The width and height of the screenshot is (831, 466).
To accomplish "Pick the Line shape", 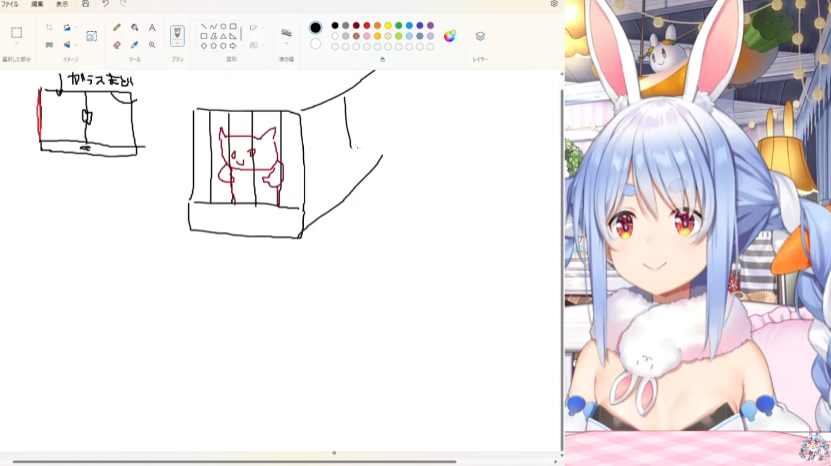I will pos(204,27).
